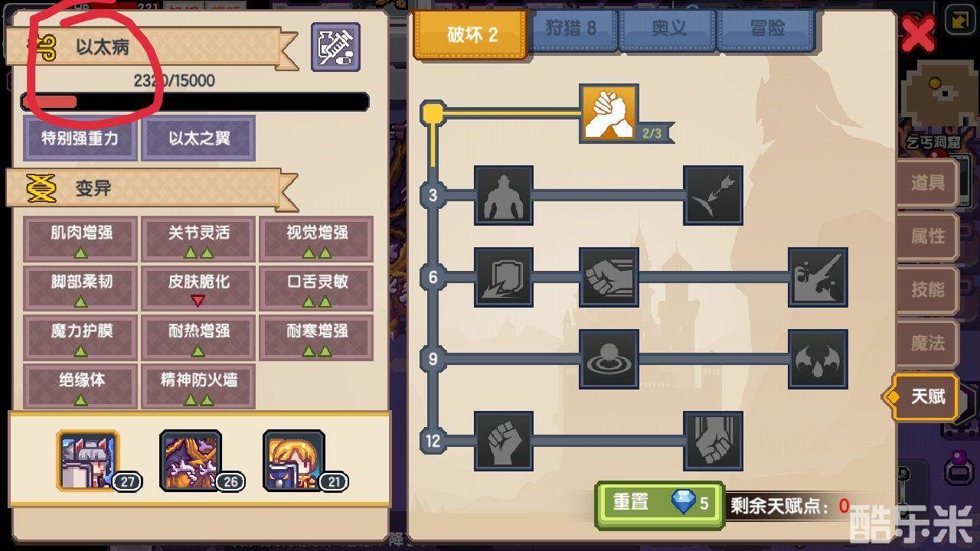Tap the 以太之翼 button
Image resolution: width=980 pixels, height=551 pixels.
[x=199, y=139]
